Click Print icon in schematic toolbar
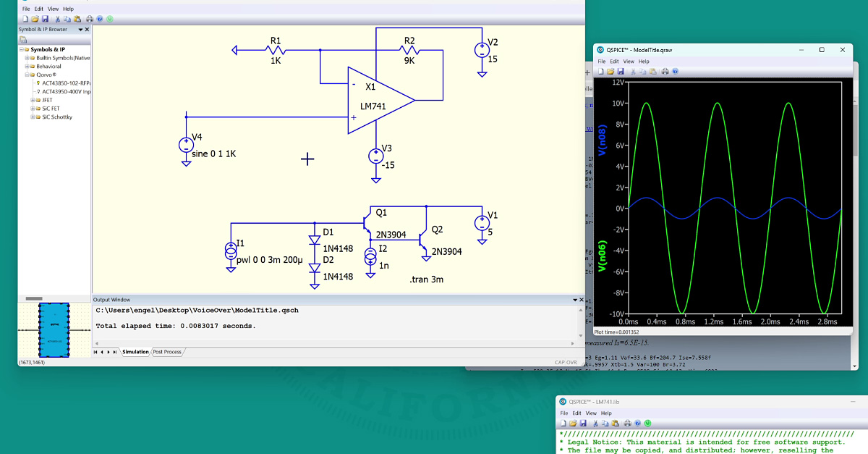This screenshot has width=868, height=454. pyautogui.click(x=89, y=19)
